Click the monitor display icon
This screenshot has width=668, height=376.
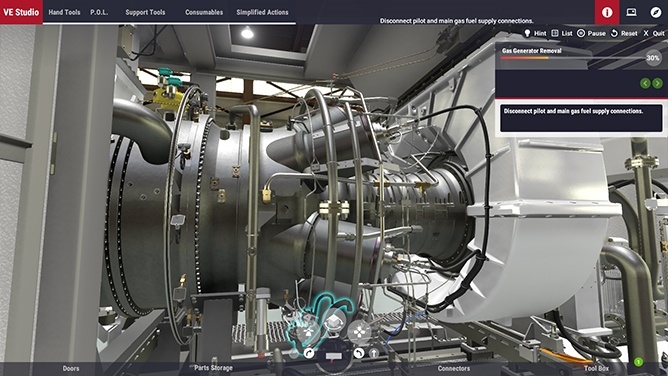pos(631,12)
